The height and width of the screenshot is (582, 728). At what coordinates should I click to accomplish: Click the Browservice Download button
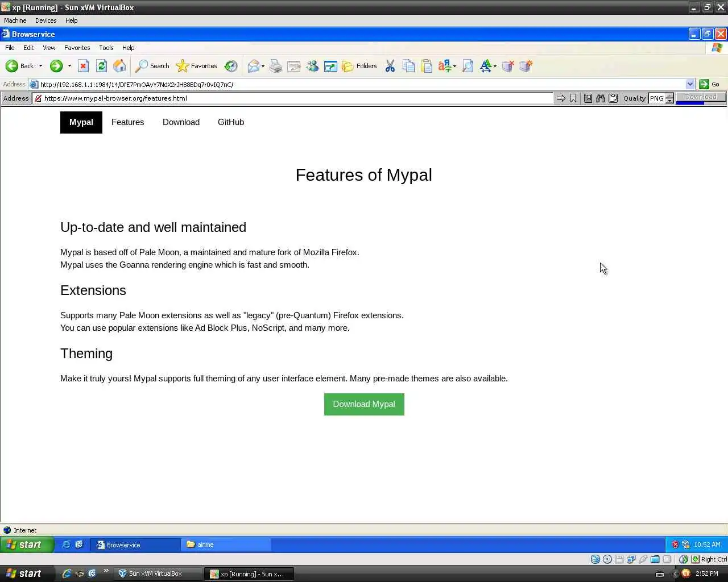click(x=701, y=97)
